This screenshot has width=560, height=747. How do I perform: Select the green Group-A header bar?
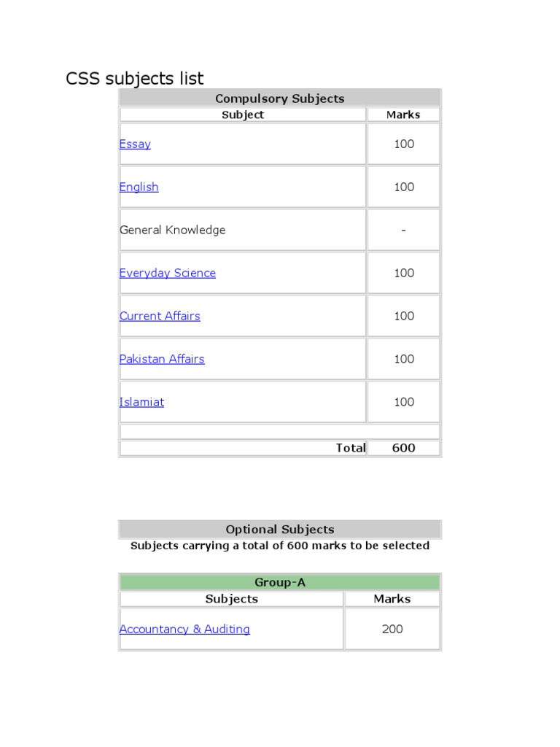click(x=279, y=582)
